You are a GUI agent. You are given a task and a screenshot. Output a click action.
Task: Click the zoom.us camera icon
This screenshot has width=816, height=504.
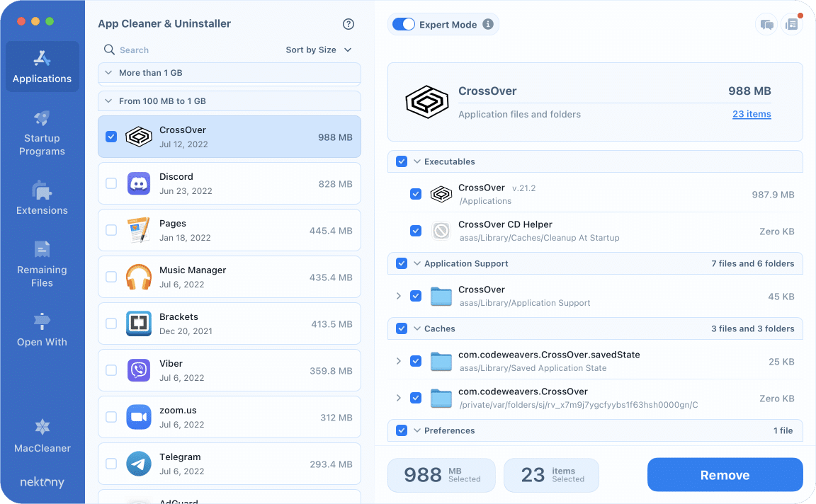click(x=139, y=417)
